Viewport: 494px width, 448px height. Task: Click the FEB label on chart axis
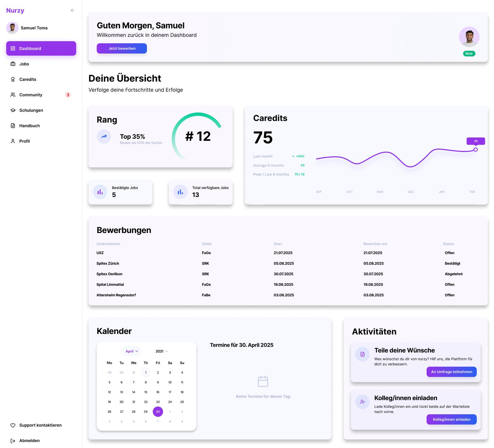[472, 192]
